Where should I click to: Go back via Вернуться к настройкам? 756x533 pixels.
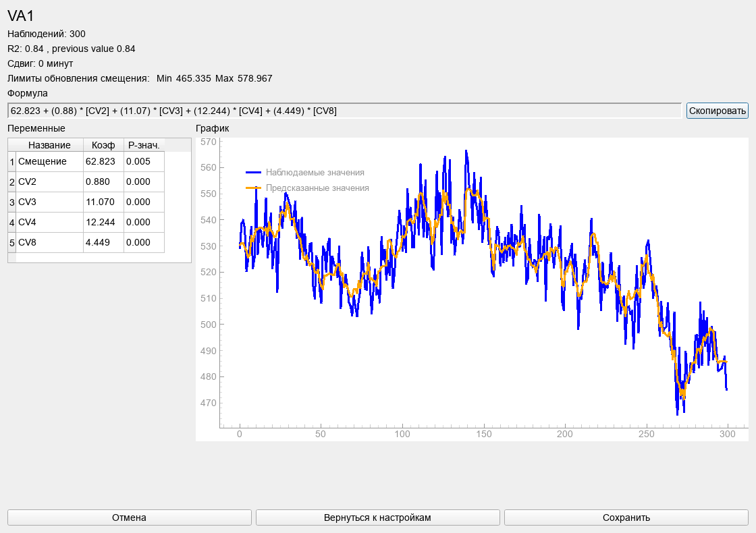(x=377, y=517)
